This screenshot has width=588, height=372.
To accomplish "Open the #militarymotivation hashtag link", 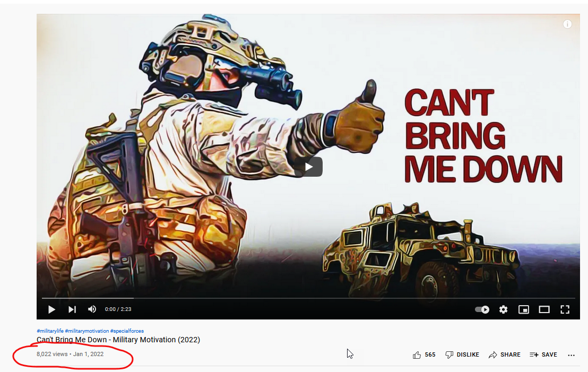I will point(87,331).
